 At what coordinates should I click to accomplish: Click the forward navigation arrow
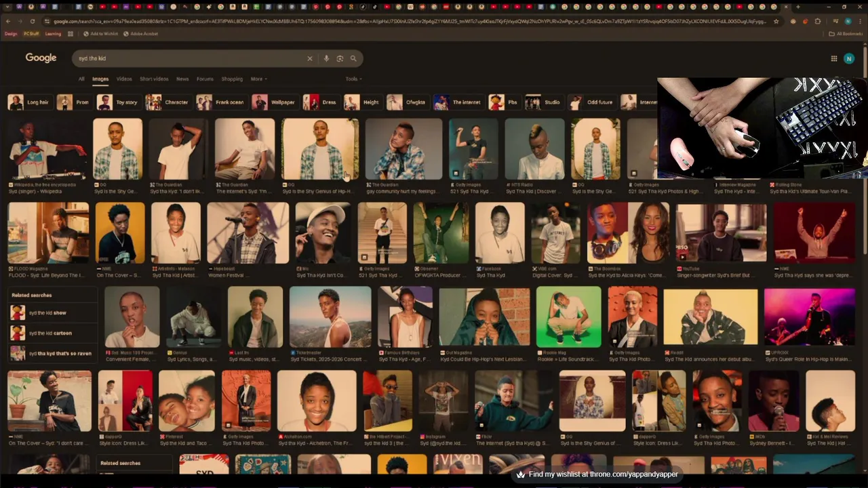click(x=20, y=21)
